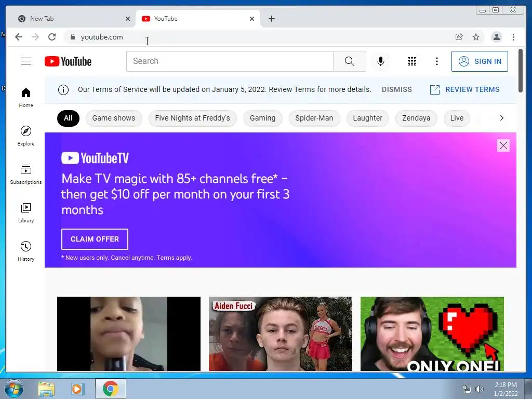Go back in browser
The width and height of the screenshot is (532, 399).
(x=19, y=37)
